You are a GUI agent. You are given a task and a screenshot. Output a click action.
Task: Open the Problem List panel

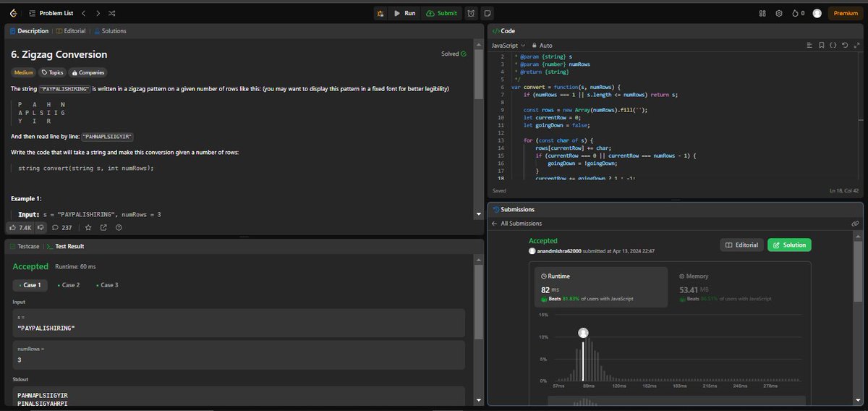[x=51, y=13]
